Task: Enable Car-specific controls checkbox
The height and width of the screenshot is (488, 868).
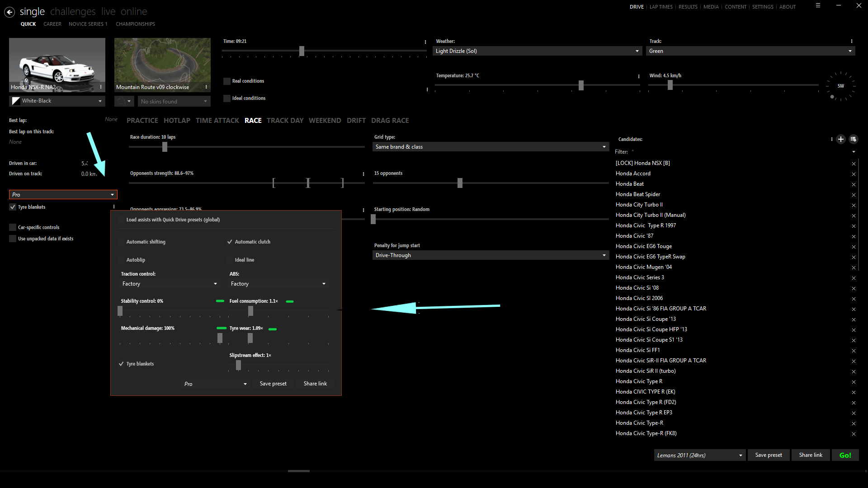Action: [x=13, y=227]
